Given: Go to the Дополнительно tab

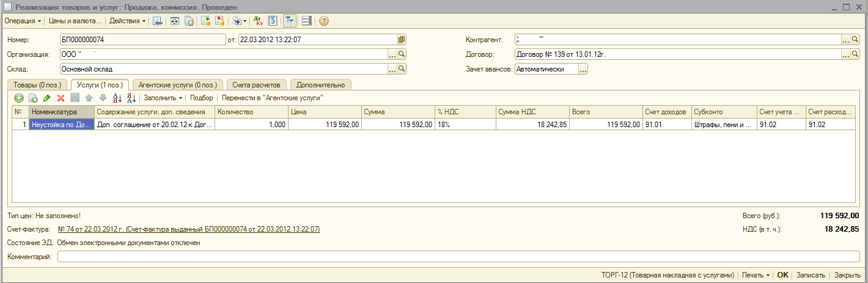Looking at the screenshot, I should tap(321, 85).
